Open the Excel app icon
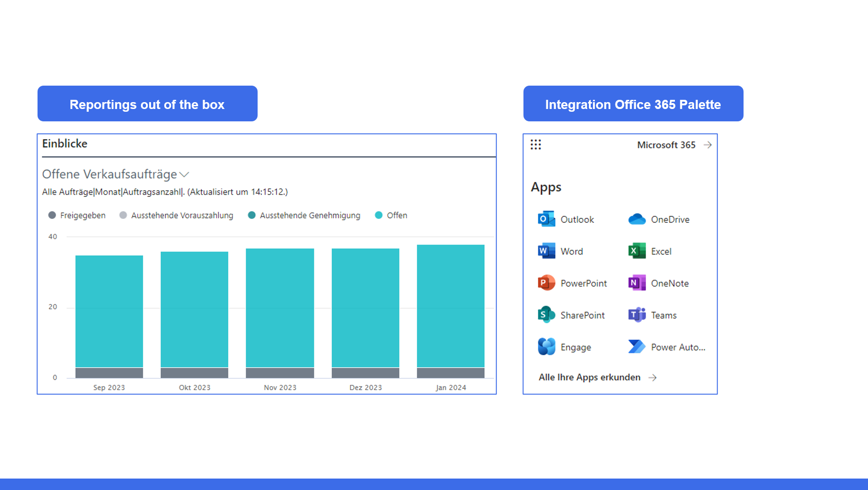The height and width of the screenshot is (490, 868). [637, 251]
